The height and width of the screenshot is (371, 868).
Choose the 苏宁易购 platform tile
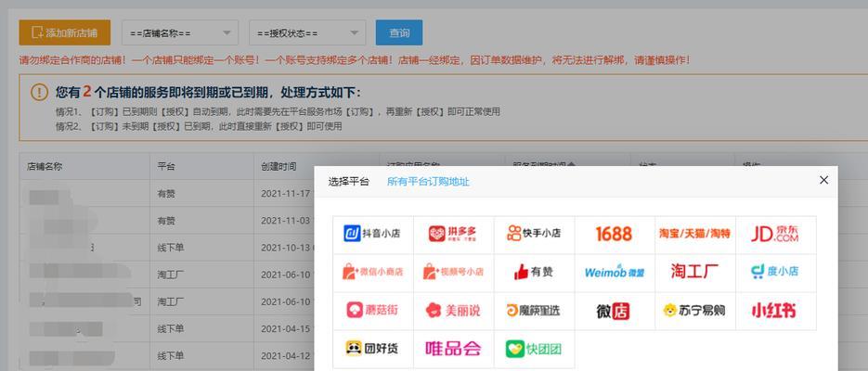pos(694,312)
